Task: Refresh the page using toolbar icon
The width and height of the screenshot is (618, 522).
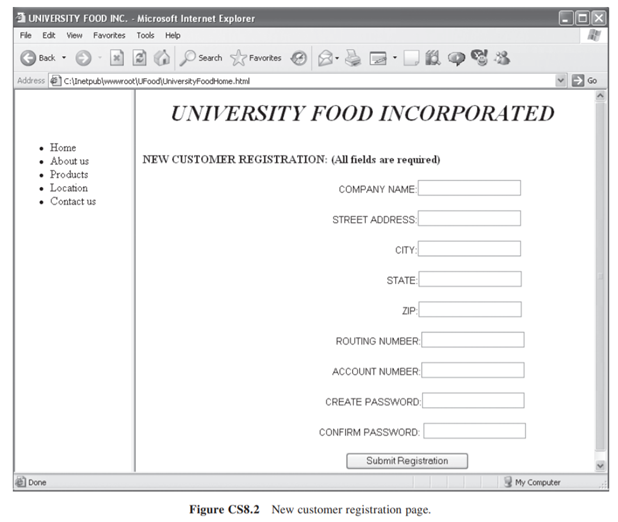Action: [x=139, y=58]
